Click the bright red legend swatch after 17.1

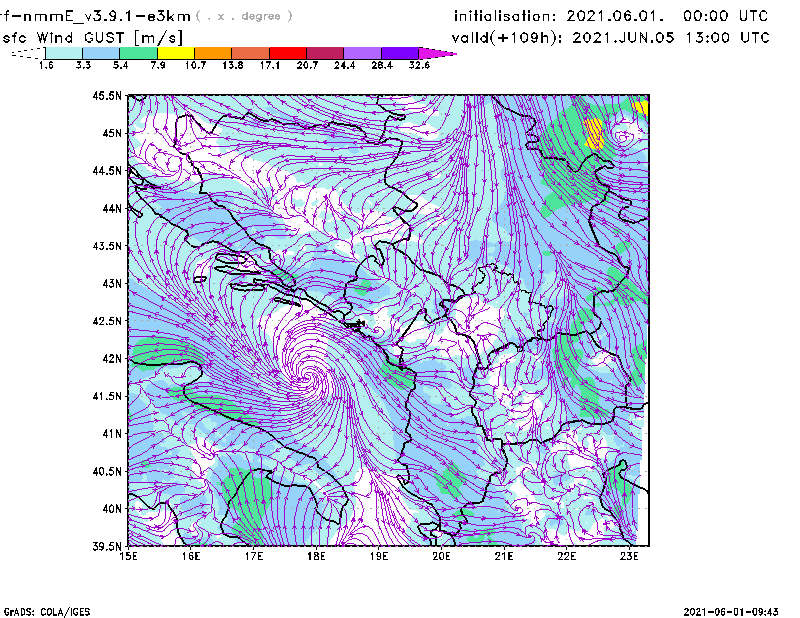click(x=288, y=53)
